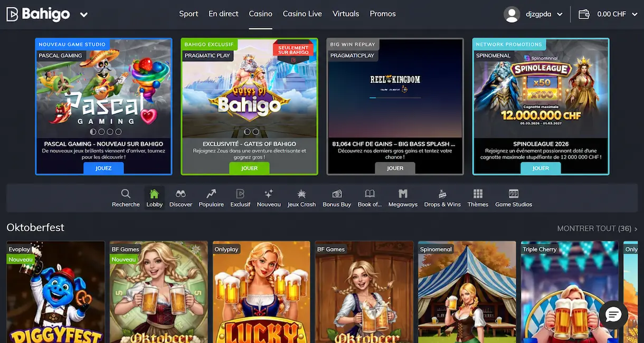Click the Gates of Bahigo banner image

(249, 90)
